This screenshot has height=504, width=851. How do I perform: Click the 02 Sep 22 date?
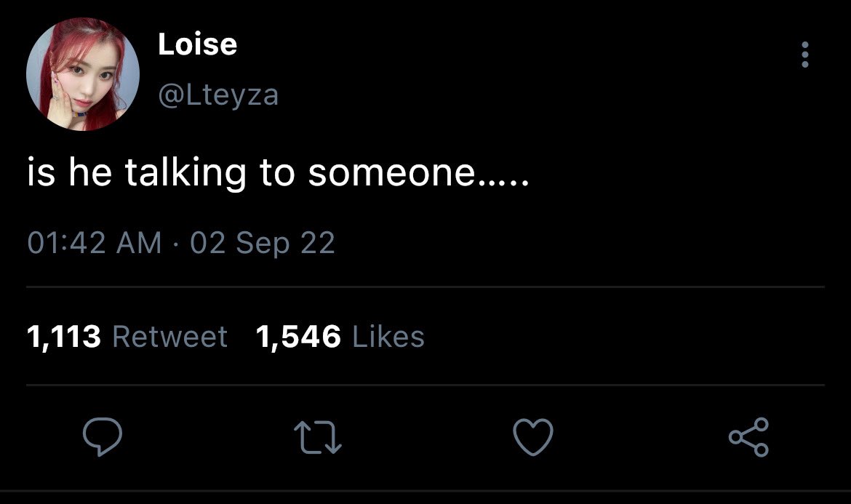[x=263, y=243]
